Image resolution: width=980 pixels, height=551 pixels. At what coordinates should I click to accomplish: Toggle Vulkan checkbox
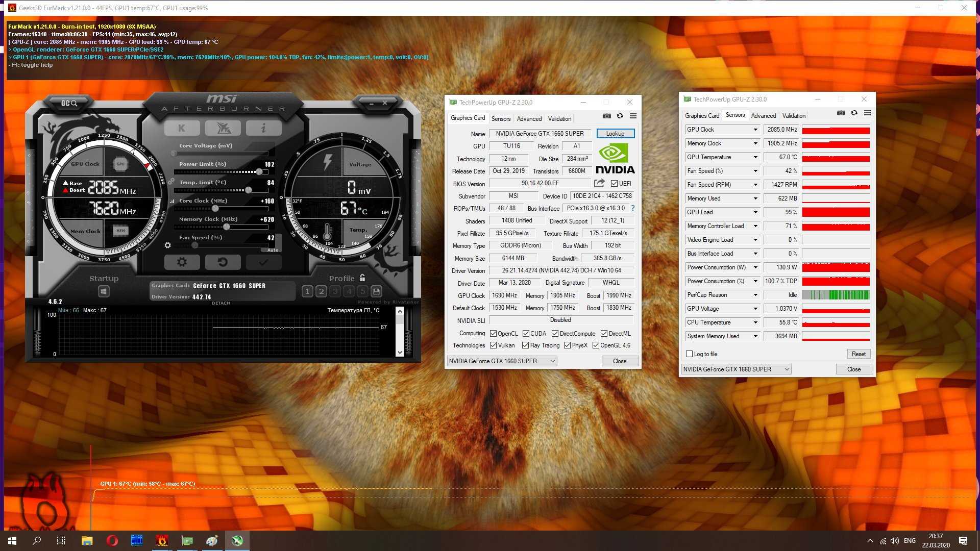(x=493, y=345)
